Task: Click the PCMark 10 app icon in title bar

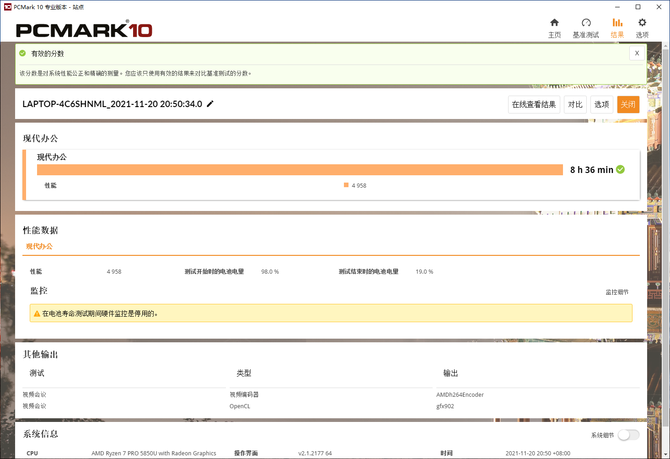Action: tap(7, 5)
